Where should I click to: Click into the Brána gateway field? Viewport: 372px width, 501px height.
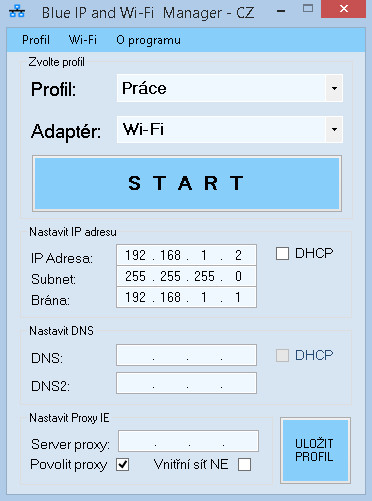[x=186, y=297]
